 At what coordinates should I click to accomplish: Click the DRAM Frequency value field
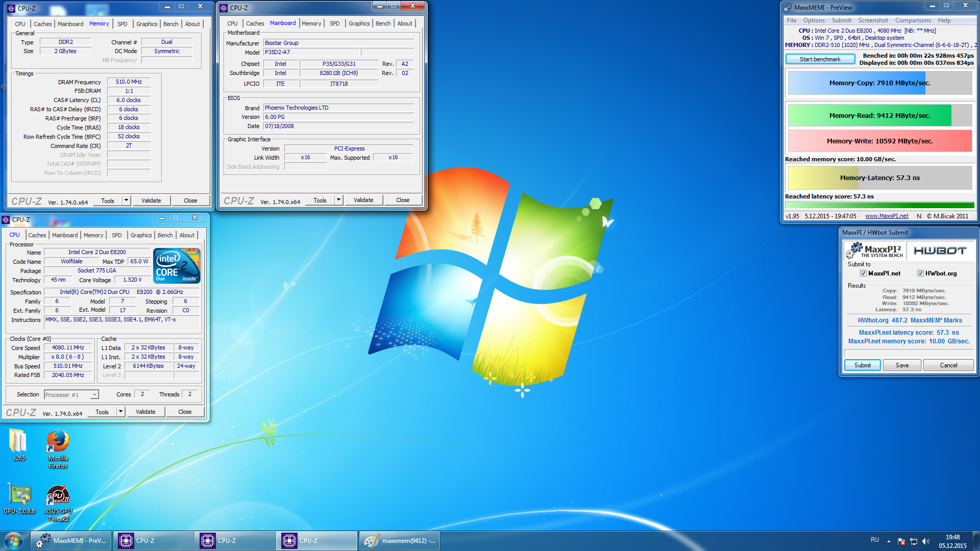point(129,82)
